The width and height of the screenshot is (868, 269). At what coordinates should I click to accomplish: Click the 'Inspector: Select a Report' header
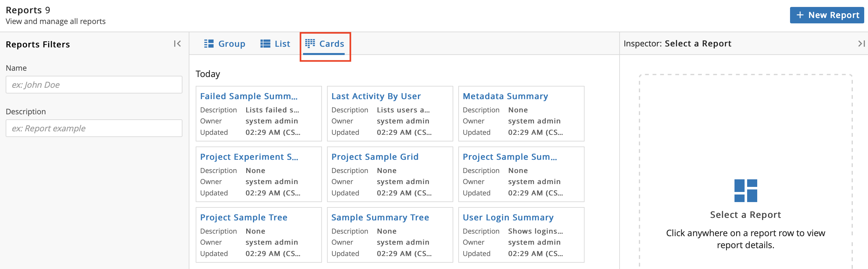(x=677, y=44)
